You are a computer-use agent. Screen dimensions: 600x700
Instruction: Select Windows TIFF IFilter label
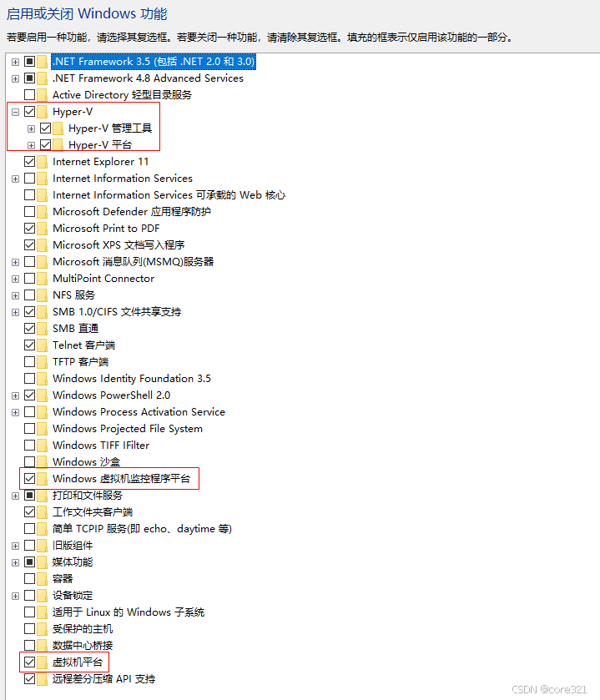101,445
